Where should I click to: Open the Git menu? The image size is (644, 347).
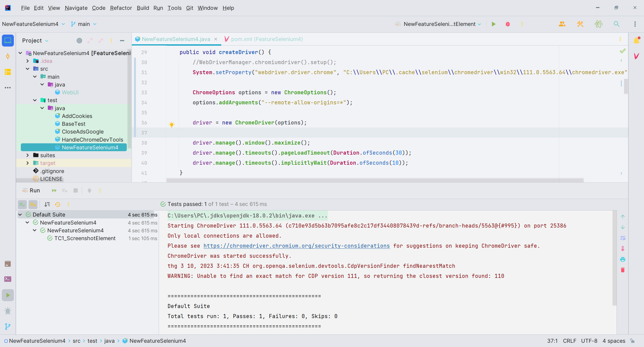tap(189, 8)
